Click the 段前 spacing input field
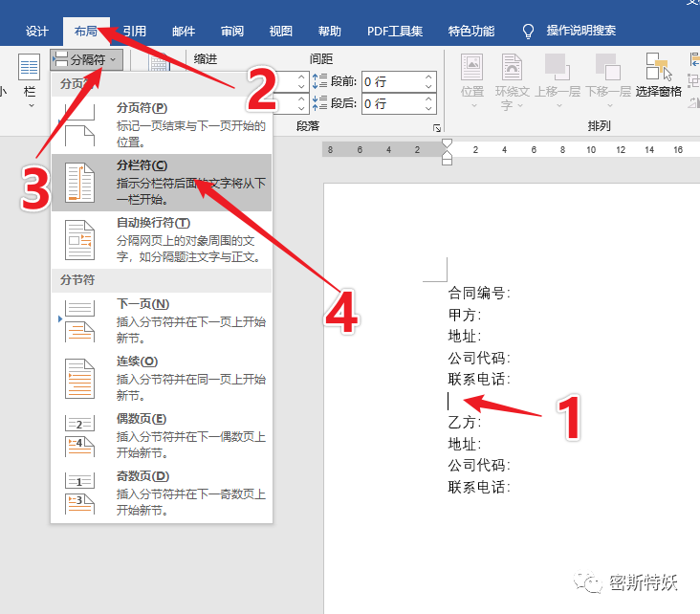This screenshot has width=700, height=614. coord(390,81)
